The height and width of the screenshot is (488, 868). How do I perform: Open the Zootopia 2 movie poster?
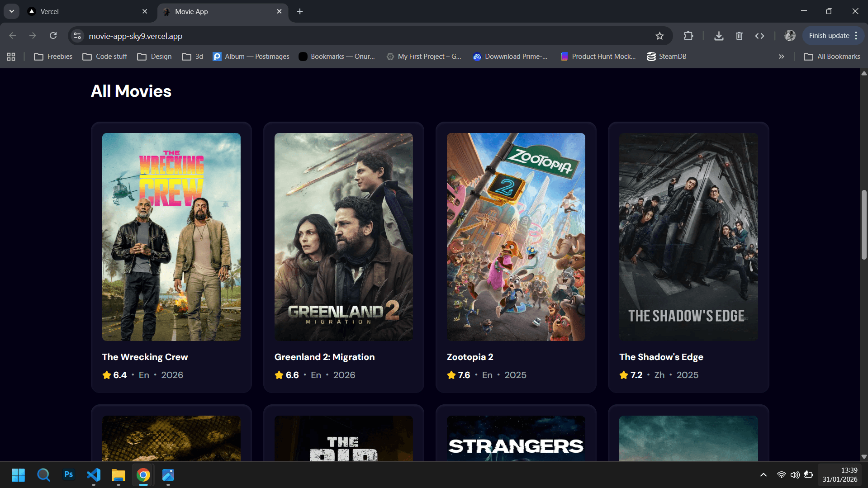pyautogui.click(x=515, y=237)
